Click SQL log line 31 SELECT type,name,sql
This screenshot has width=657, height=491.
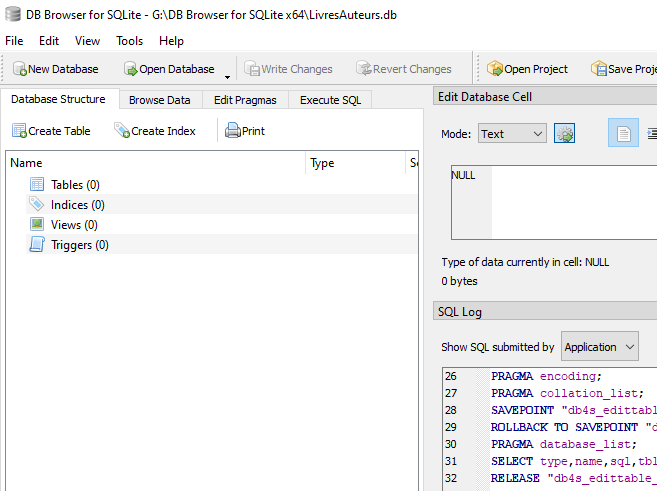coord(574,461)
